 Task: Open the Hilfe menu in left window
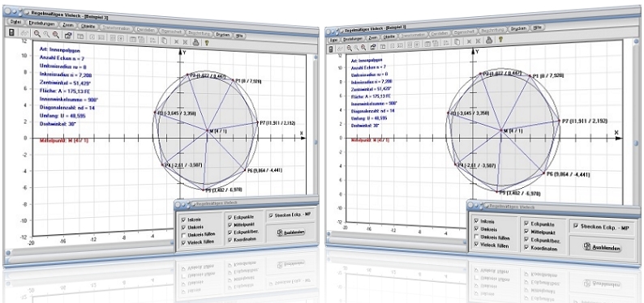239,36
